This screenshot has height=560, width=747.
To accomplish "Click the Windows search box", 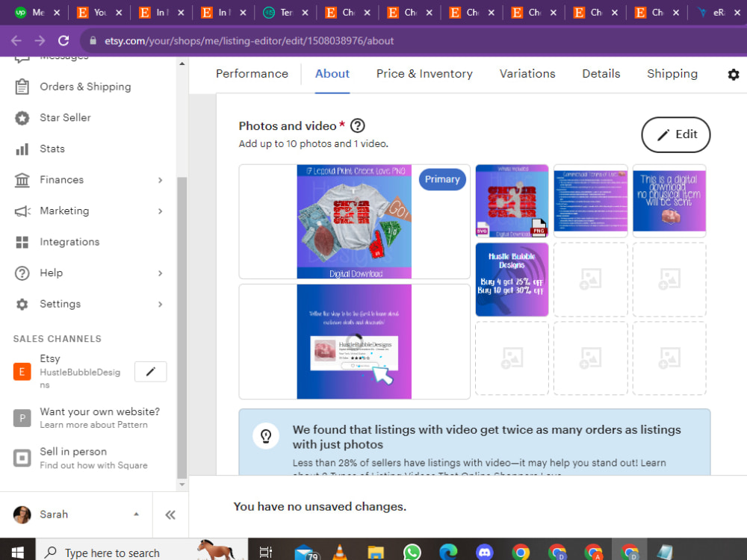I will point(142,553).
